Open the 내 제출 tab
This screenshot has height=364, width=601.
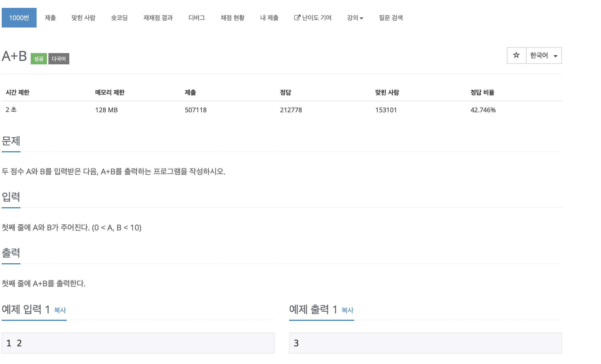tap(269, 18)
